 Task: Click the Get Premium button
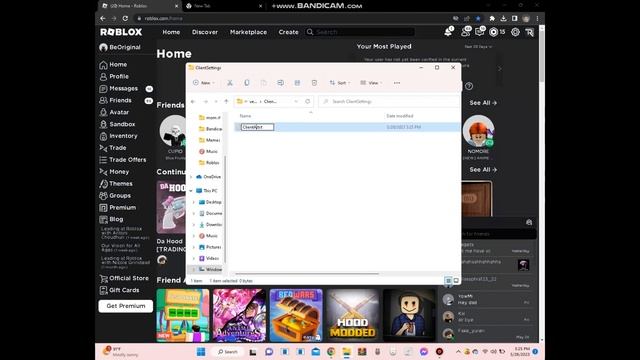pyautogui.click(x=126, y=306)
